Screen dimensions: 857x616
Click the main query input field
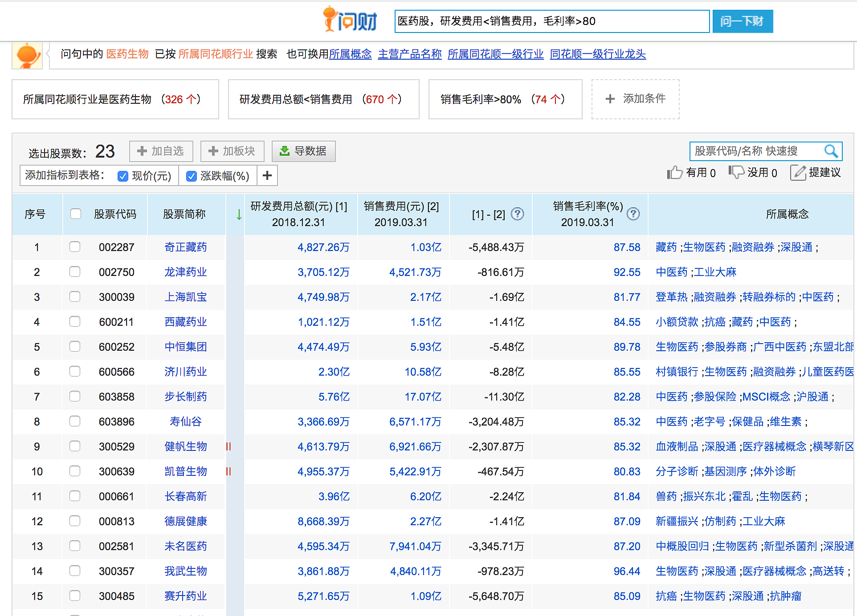click(x=551, y=21)
